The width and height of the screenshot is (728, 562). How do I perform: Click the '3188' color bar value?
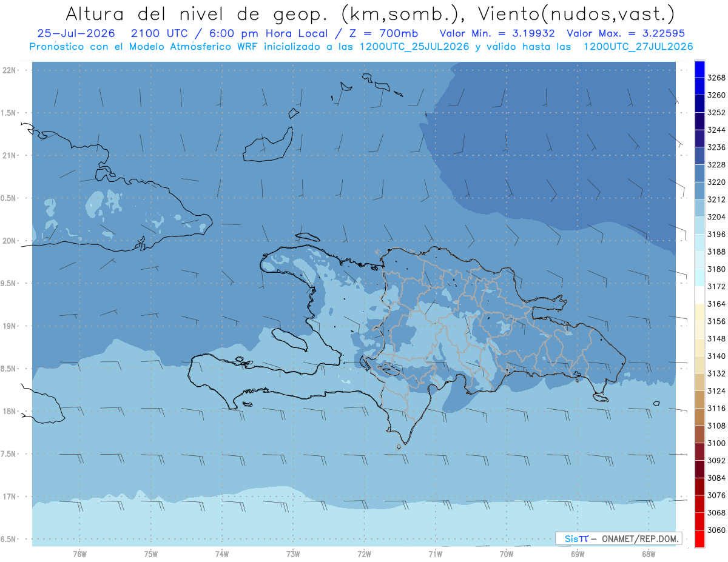coord(717,252)
